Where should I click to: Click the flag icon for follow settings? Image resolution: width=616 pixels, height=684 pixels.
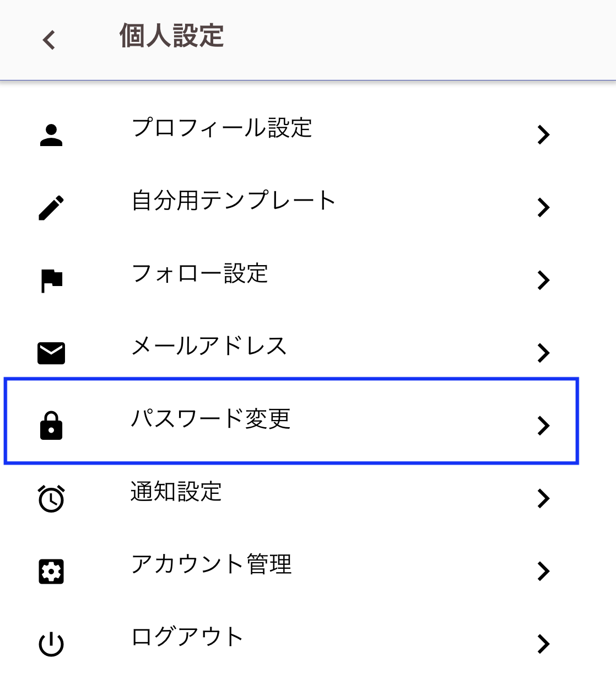(x=52, y=281)
